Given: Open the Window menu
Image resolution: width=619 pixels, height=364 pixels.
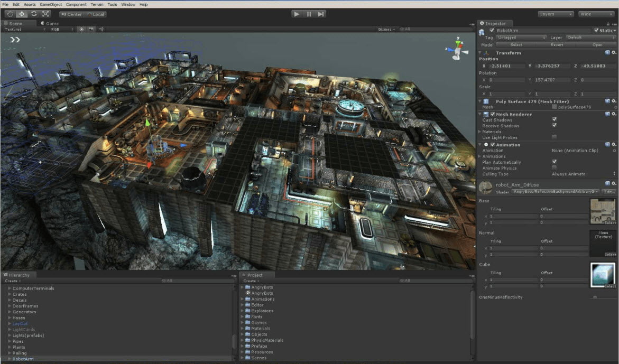Looking at the screenshot, I should coord(128,4).
